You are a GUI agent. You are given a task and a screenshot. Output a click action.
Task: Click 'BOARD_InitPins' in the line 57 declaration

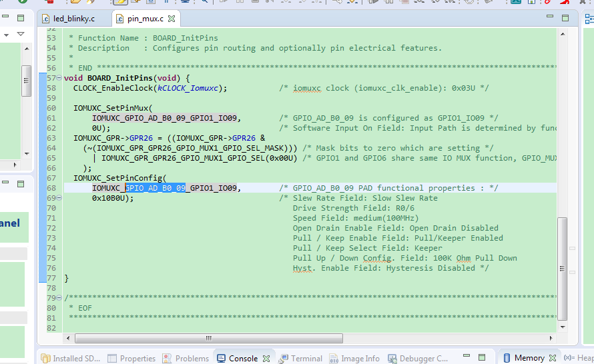pos(120,78)
